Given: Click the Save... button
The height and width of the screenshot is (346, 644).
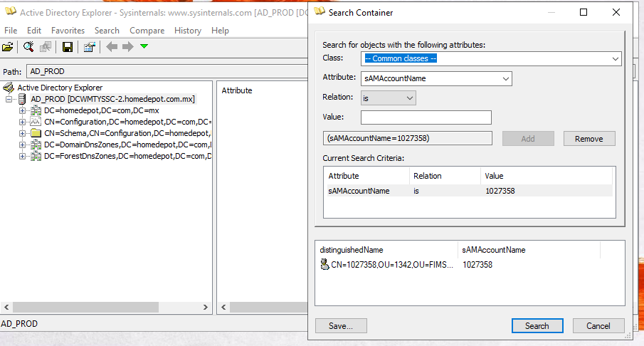Looking at the screenshot, I should (x=341, y=326).
